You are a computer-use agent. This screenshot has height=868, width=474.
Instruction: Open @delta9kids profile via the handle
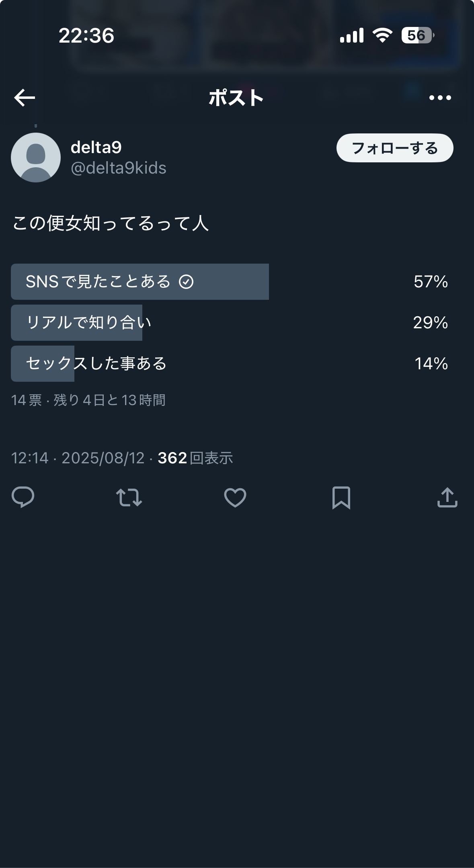[119, 168]
